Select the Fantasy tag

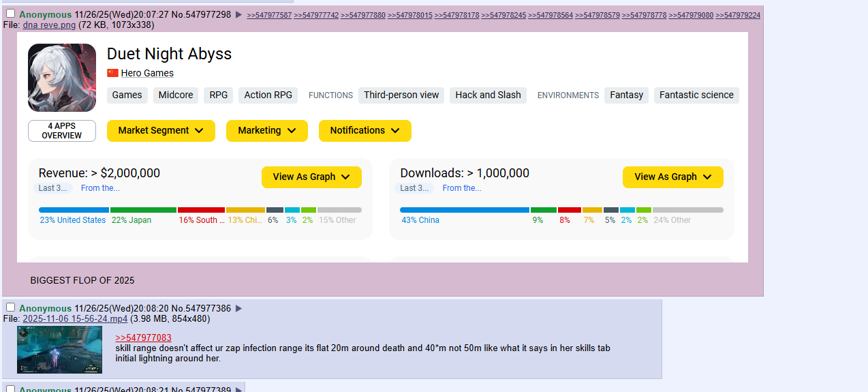tap(627, 95)
